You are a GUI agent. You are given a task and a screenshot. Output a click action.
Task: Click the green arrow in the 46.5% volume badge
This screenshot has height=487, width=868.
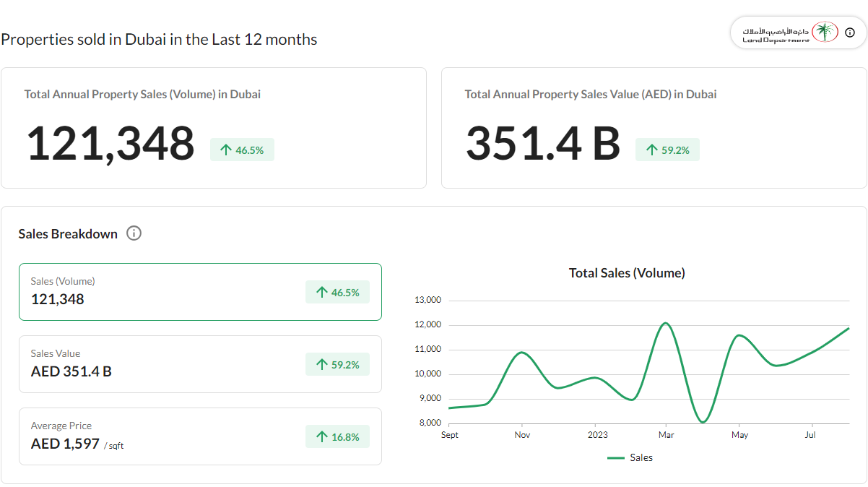(226, 150)
